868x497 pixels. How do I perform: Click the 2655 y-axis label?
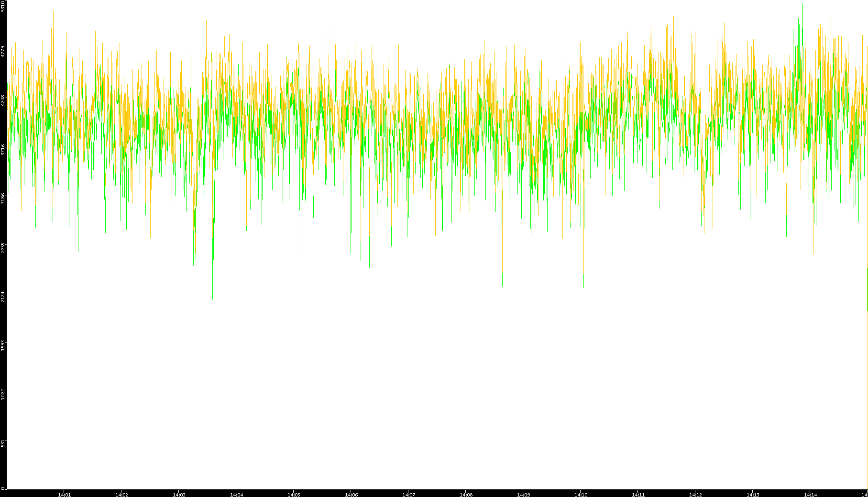click(x=3, y=247)
